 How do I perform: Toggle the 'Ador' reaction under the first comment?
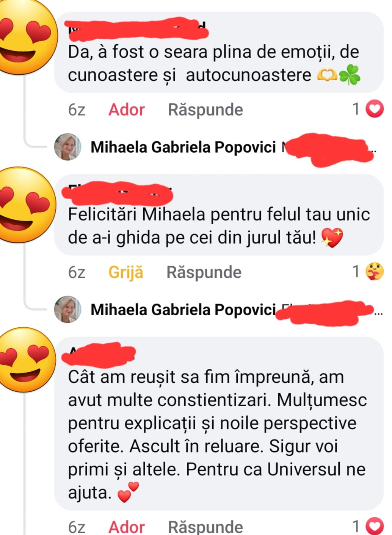(127, 110)
